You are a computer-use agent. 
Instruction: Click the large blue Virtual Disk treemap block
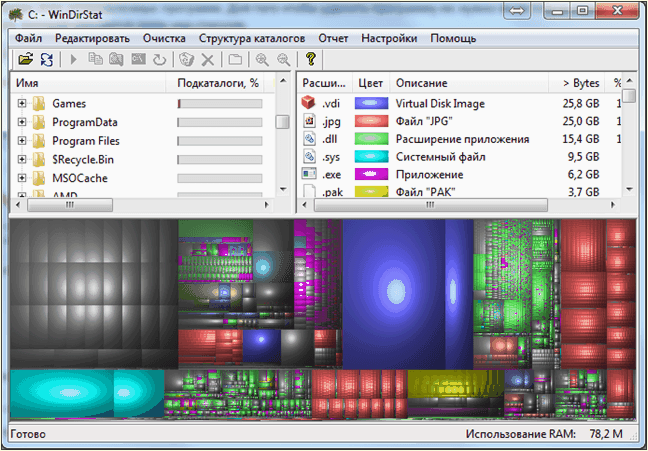click(x=393, y=294)
